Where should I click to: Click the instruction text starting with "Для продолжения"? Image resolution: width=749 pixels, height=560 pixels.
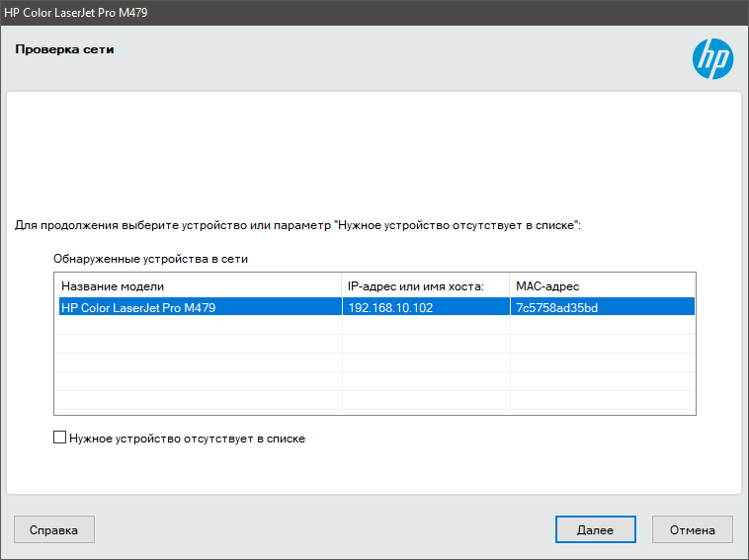pyautogui.click(x=296, y=225)
